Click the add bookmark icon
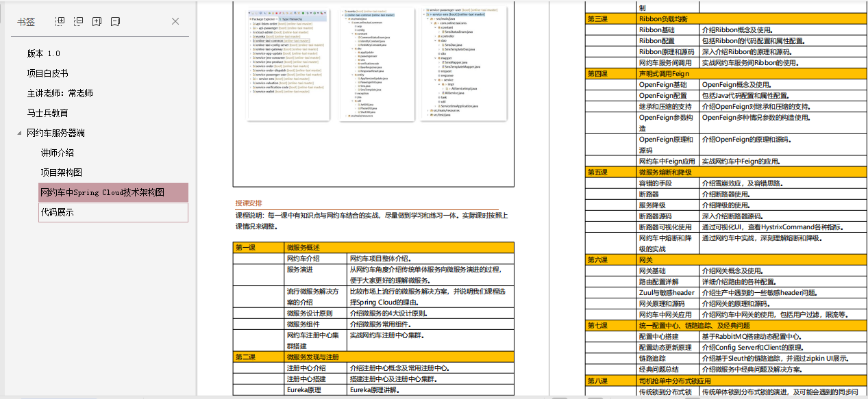868x399 pixels. point(97,22)
